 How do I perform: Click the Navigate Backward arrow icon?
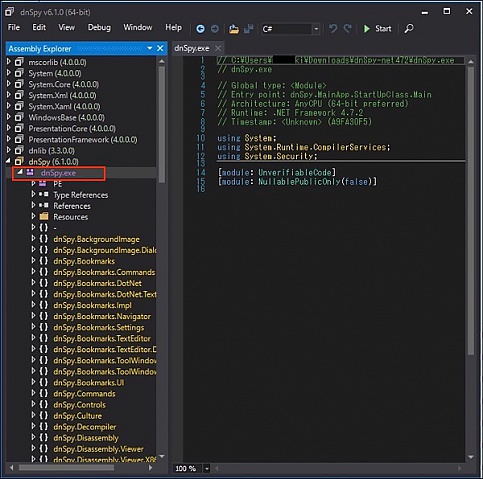coord(200,29)
